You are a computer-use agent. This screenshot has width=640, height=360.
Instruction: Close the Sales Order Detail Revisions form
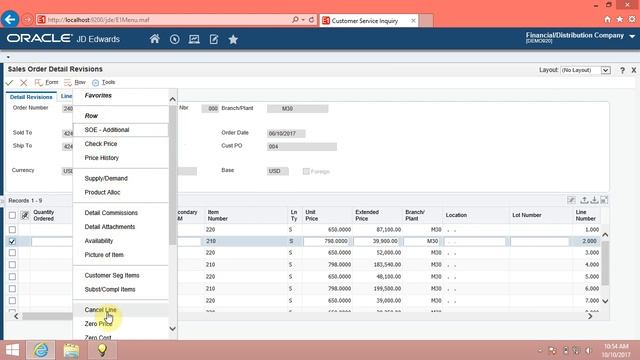click(x=633, y=70)
